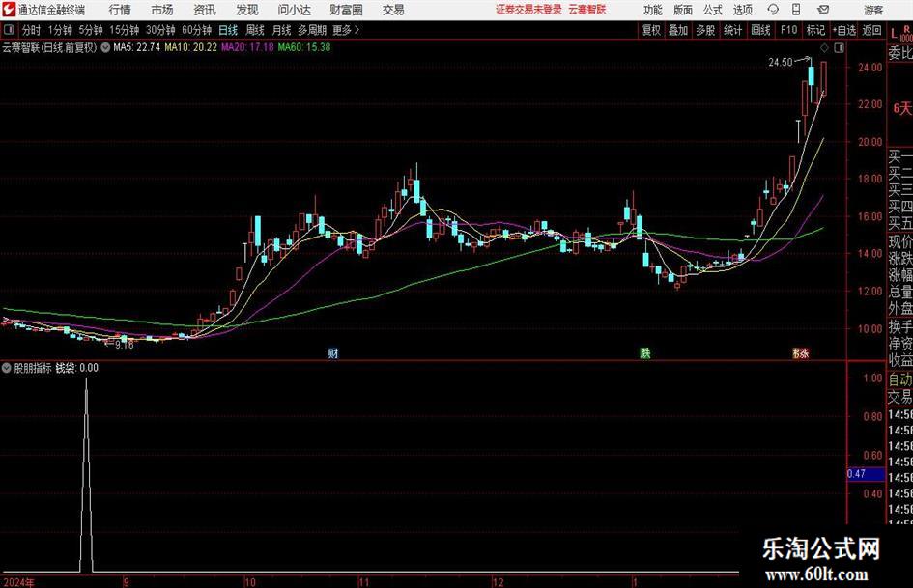Click the blue 0.47 axis value marker

click(866, 474)
